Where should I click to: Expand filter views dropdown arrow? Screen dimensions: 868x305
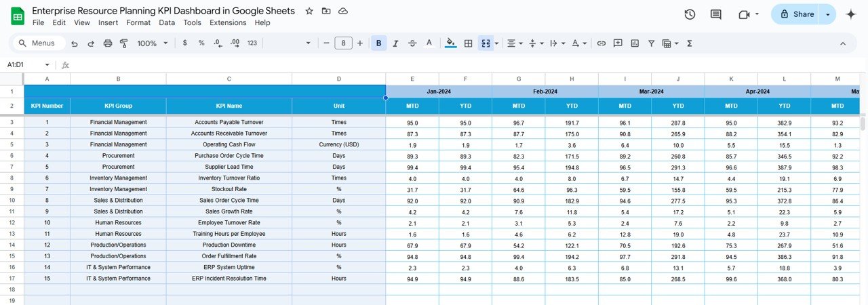(676, 43)
